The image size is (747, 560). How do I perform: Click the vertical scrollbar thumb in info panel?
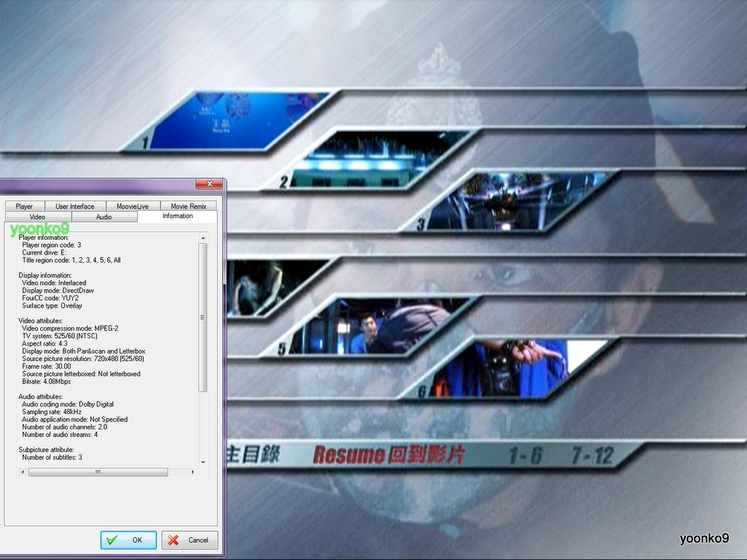coord(203,317)
